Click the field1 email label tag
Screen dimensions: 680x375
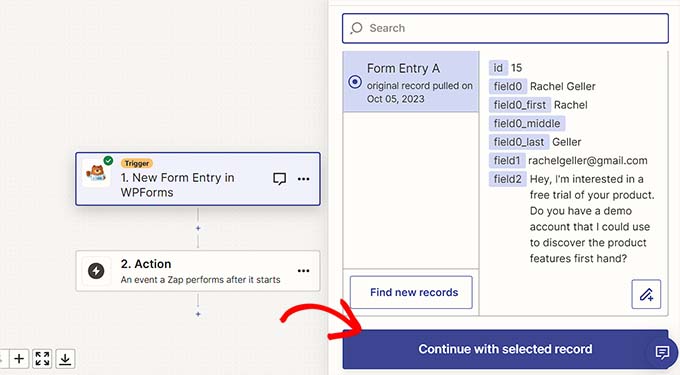507,160
